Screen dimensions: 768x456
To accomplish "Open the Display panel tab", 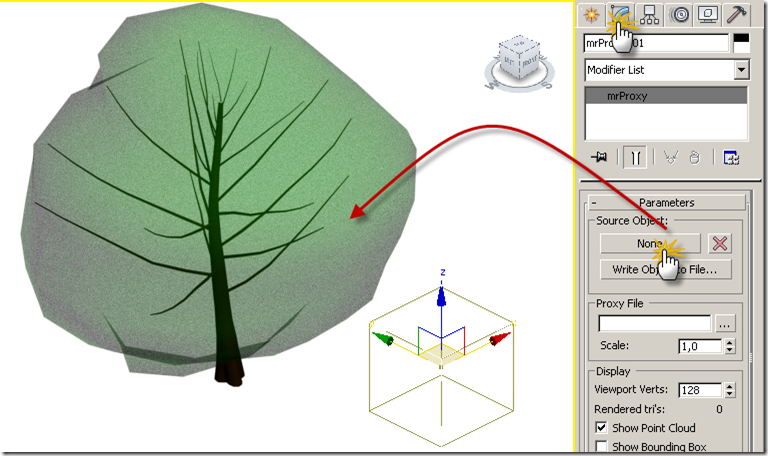I will [x=708, y=15].
